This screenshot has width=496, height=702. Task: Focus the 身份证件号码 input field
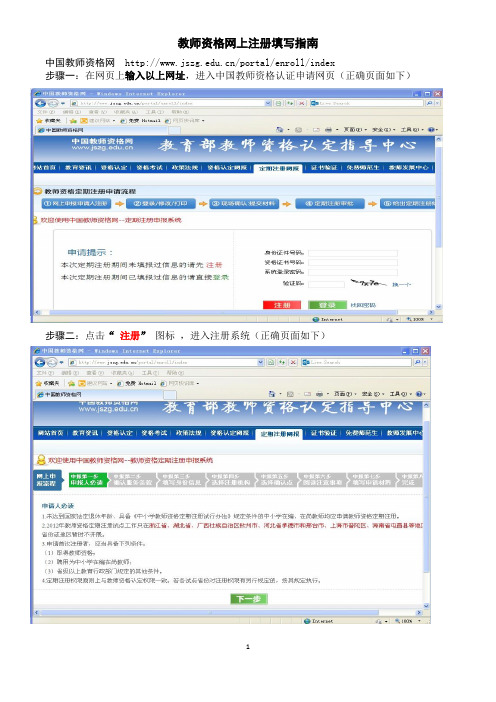coord(353,253)
